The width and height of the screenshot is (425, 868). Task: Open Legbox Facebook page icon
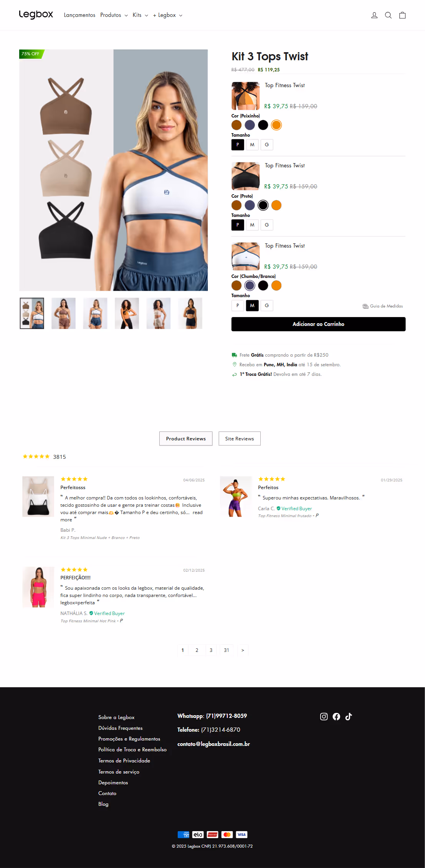336,716
